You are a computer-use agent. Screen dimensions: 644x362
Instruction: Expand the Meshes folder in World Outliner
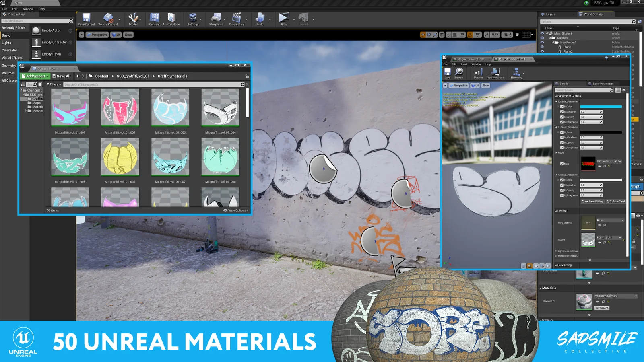tap(551, 38)
